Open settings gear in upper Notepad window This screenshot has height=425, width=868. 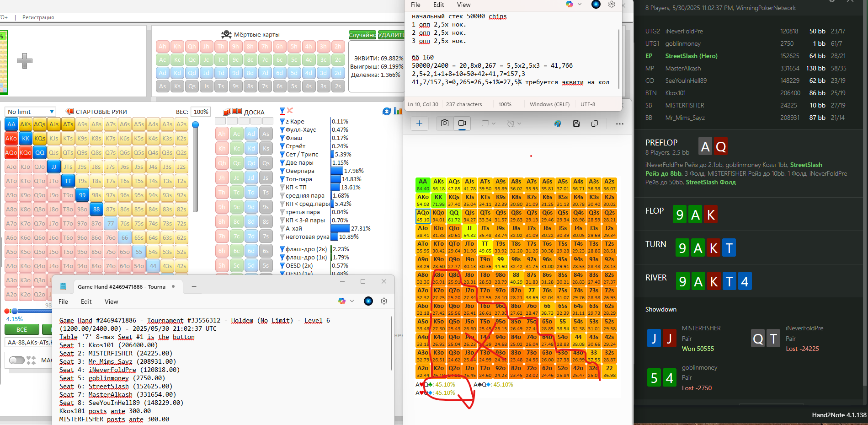click(x=612, y=5)
